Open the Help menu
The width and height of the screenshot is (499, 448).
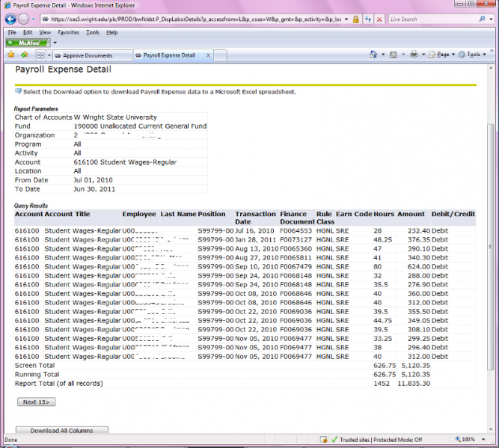click(112, 32)
